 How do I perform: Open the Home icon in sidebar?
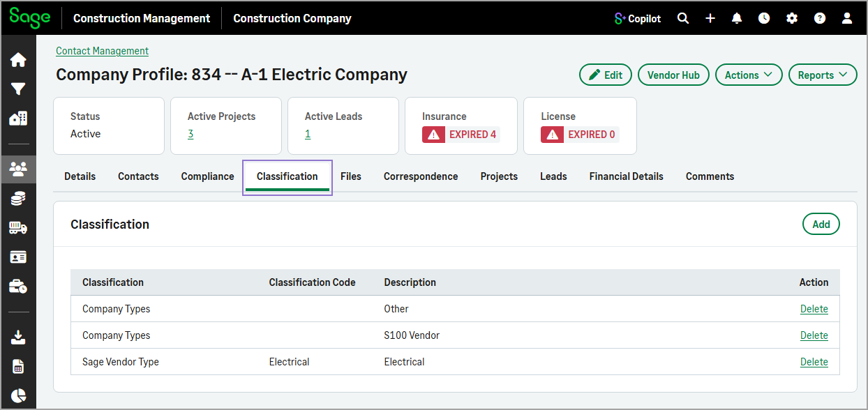point(18,60)
